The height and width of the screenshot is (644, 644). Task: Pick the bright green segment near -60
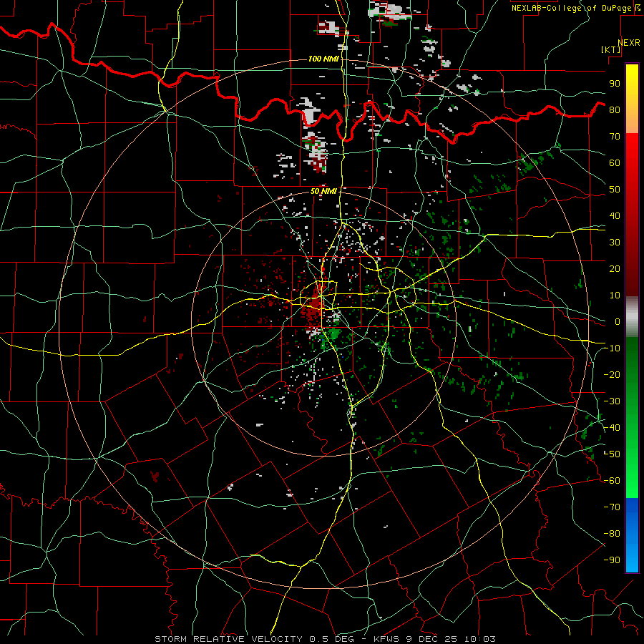632,484
